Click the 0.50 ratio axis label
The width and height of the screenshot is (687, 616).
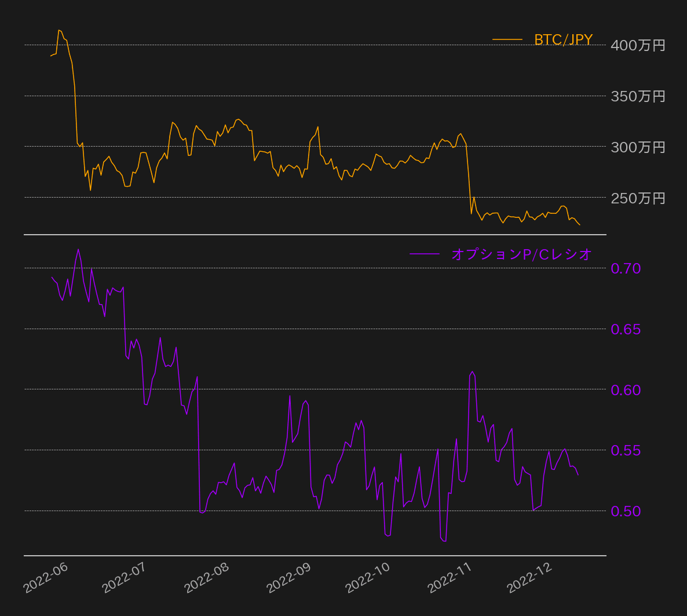[626, 511]
